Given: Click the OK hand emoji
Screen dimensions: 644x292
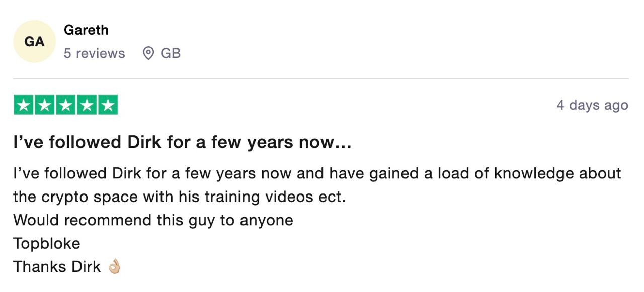Looking at the screenshot, I should (114, 267).
